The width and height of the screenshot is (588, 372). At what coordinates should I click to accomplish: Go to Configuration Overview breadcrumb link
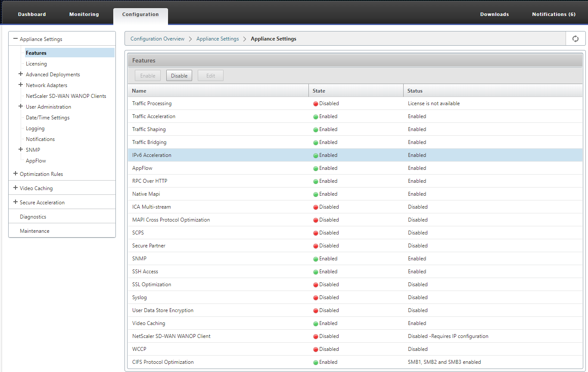(x=158, y=39)
